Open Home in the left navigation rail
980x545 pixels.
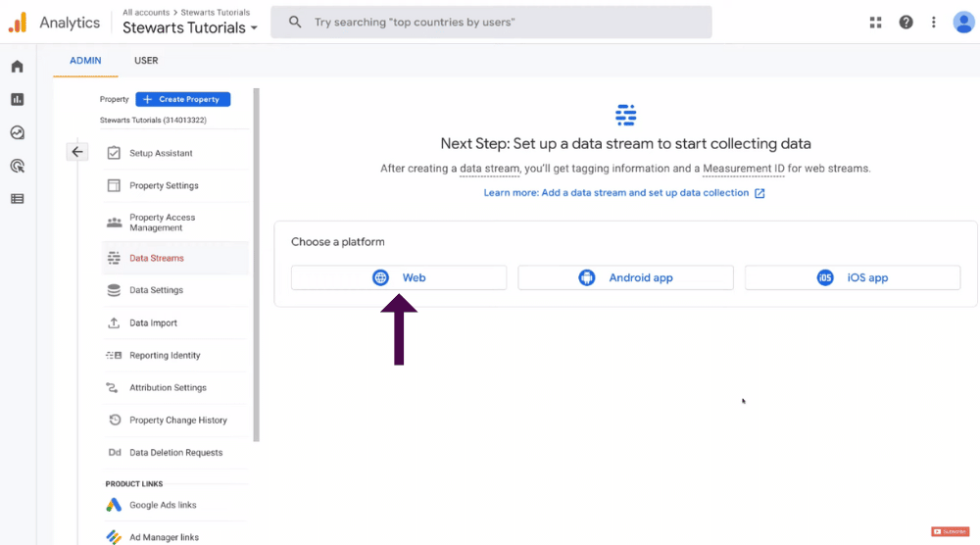[x=17, y=67]
